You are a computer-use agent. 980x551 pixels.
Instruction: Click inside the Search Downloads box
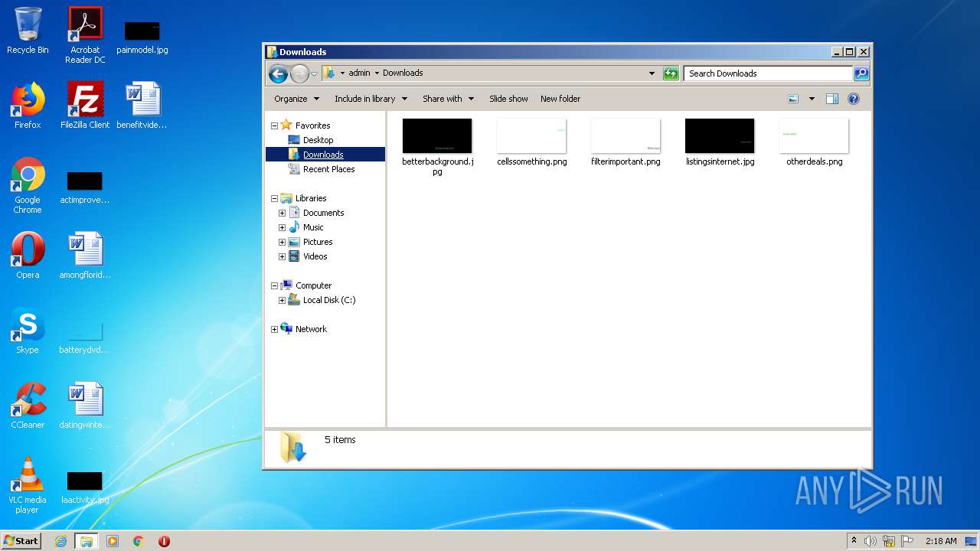click(768, 73)
